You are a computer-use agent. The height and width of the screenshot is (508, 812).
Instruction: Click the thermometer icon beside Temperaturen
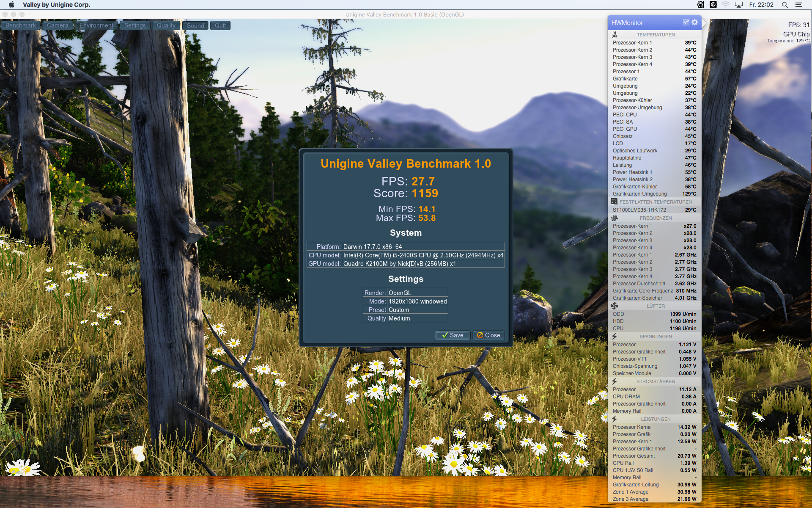click(614, 35)
